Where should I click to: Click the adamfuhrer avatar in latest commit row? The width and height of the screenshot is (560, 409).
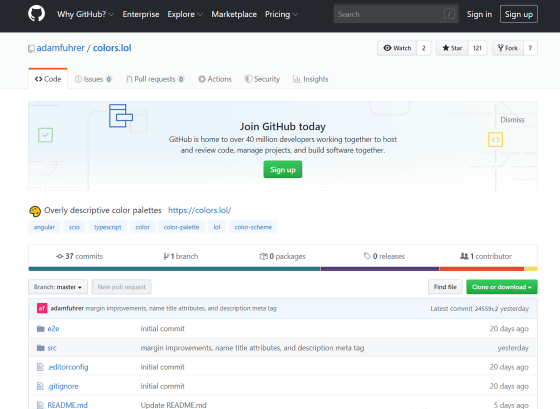(42, 308)
